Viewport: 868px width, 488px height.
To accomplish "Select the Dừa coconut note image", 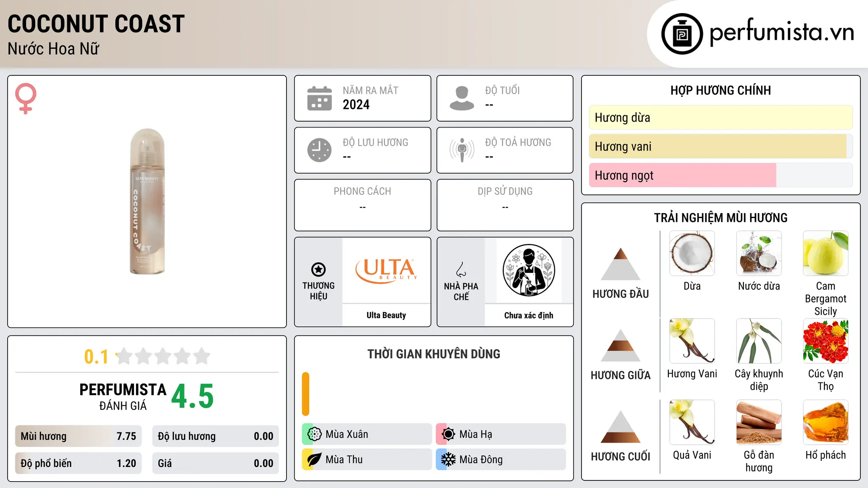I will point(692,253).
